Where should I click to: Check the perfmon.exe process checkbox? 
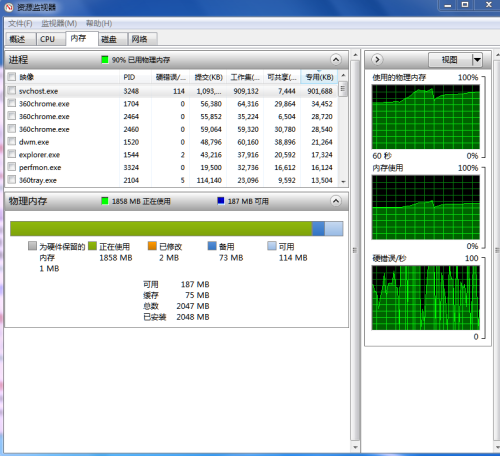click(x=12, y=167)
